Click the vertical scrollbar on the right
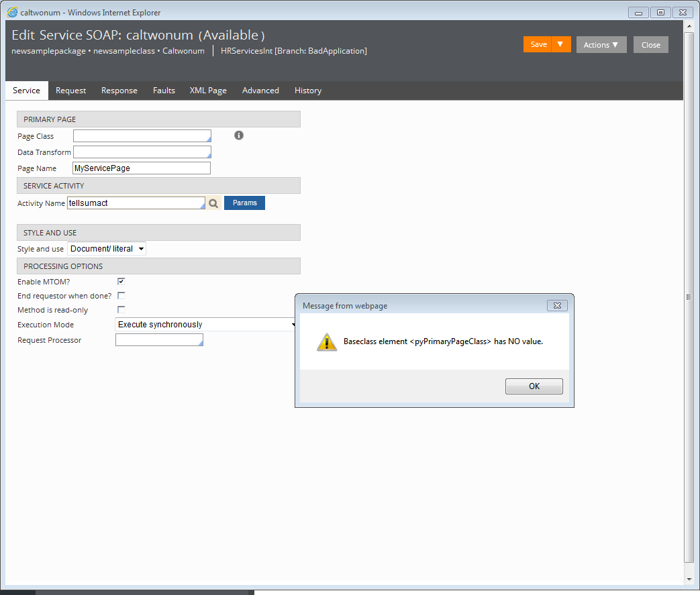 [x=689, y=296]
